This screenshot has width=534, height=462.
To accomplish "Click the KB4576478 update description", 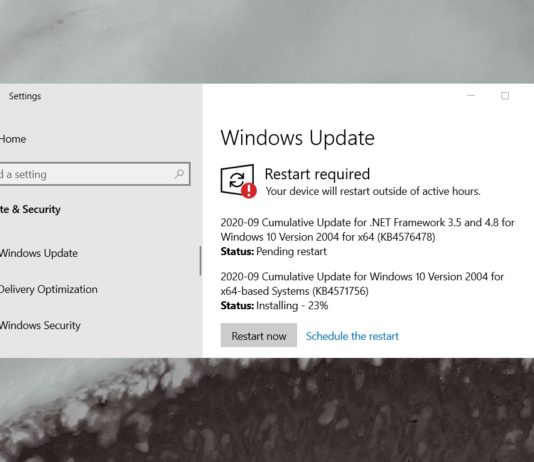I will pyautogui.click(x=367, y=229).
